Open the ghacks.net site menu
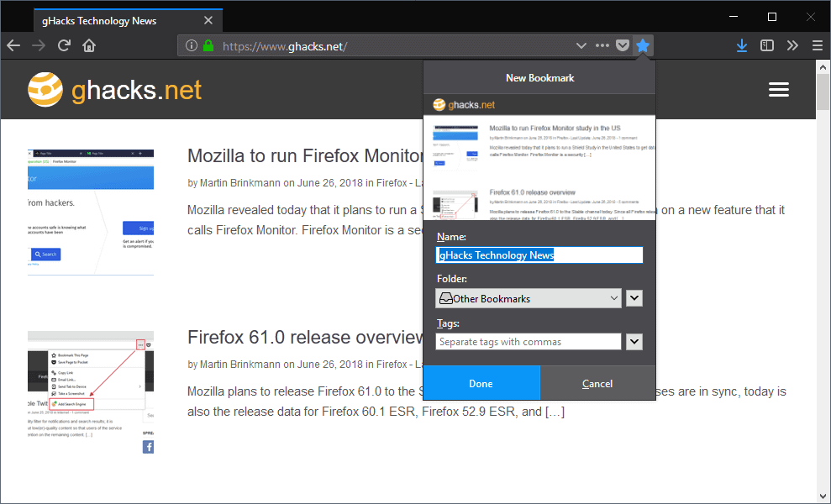The image size is (831, 504). (x=778, y=89)
